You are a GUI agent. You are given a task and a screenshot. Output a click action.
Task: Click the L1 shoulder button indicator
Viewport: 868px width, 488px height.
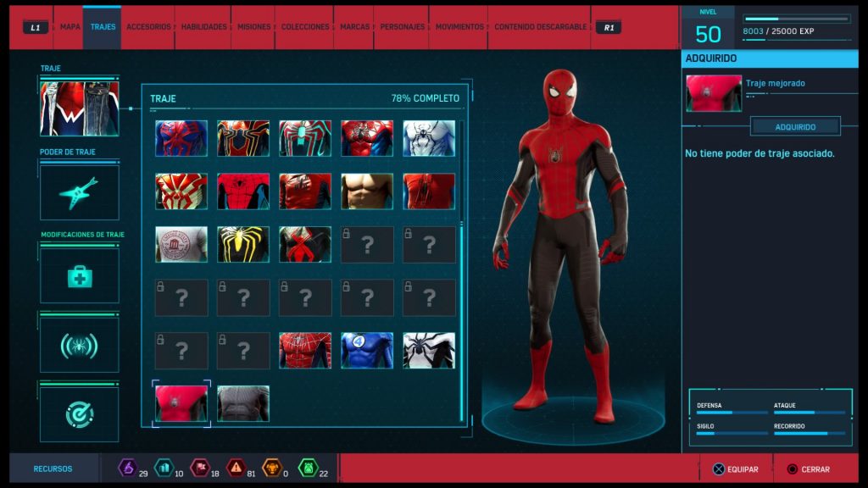coord(36,27)
